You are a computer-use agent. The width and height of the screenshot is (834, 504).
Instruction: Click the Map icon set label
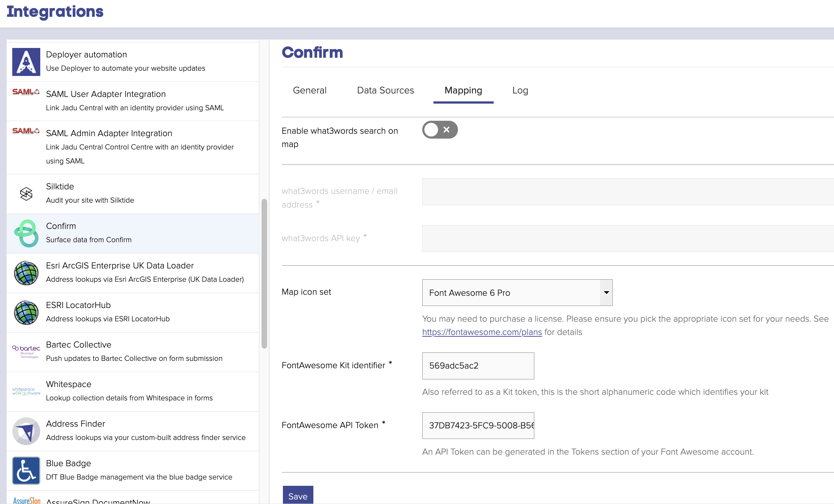(x=306, y=292)
